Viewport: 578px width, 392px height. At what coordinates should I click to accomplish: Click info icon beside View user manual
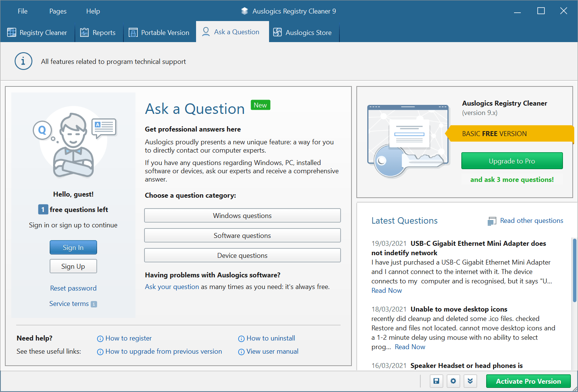click(241, 352)
